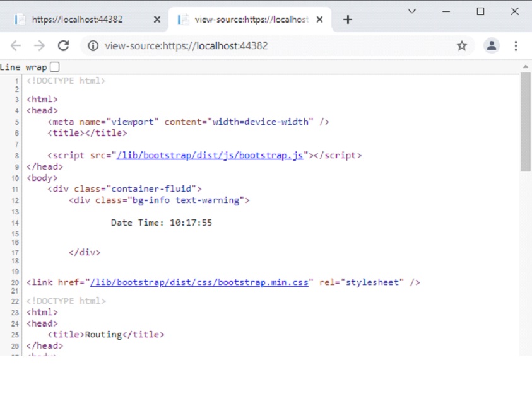Click the 'Date Time: 10:17:55' text
Viewport: 532px width, 411px height.
click(x=162, y=223)
